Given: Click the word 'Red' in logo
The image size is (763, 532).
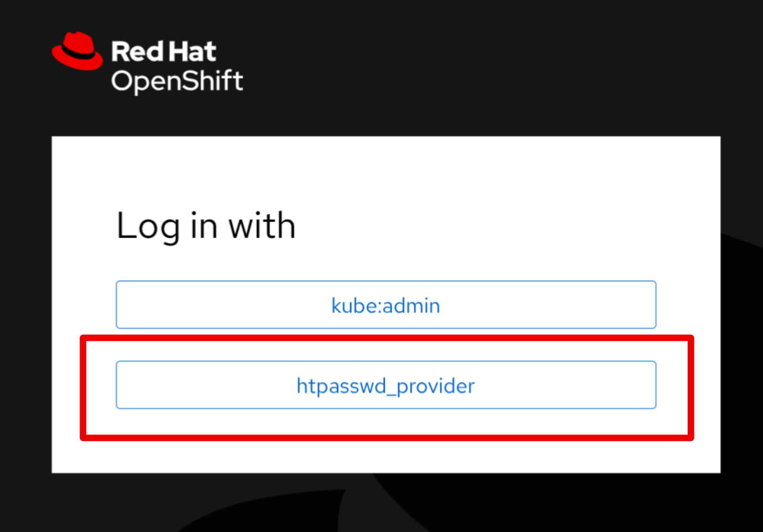Looking at the screenshot, I should pos(137,52).
